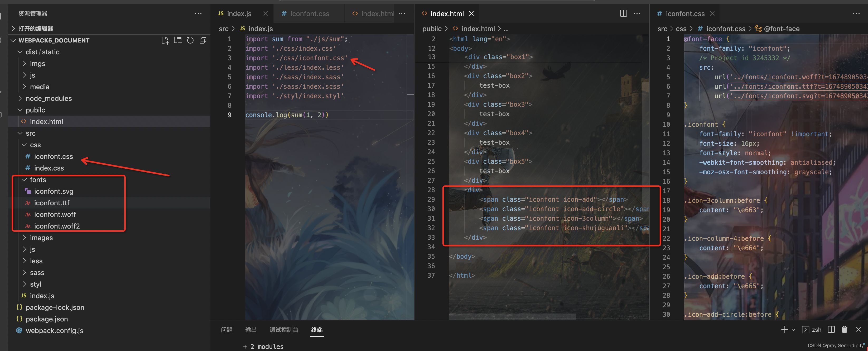Click the New File icon in explorer header
Image resolution: width=868 pixels, height=351 pixels.
coord(165,40)
